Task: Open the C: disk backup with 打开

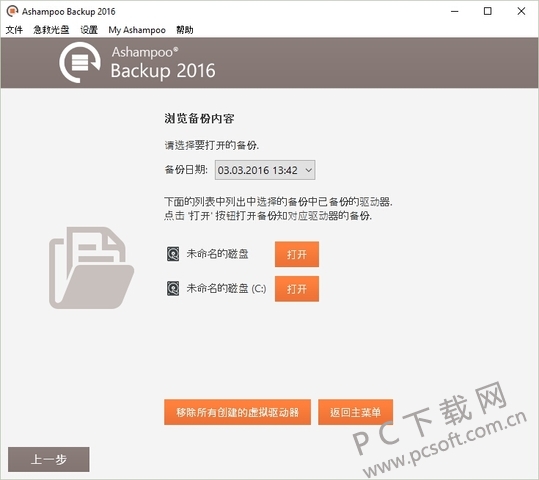Action: tap(297, 289)
